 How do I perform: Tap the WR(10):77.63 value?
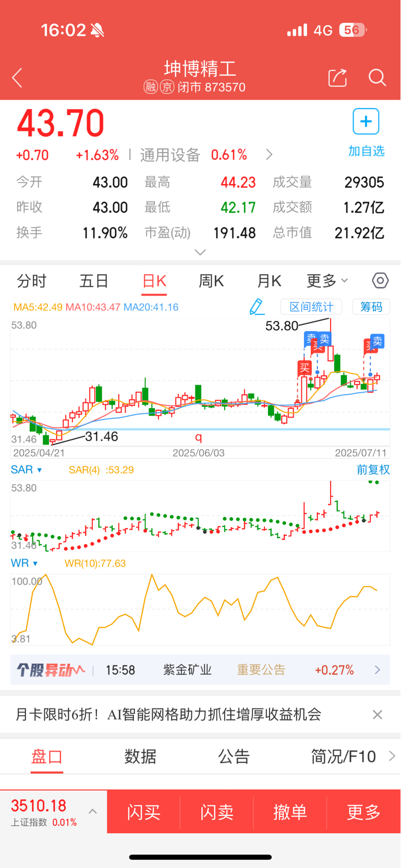tap(95, 563)
